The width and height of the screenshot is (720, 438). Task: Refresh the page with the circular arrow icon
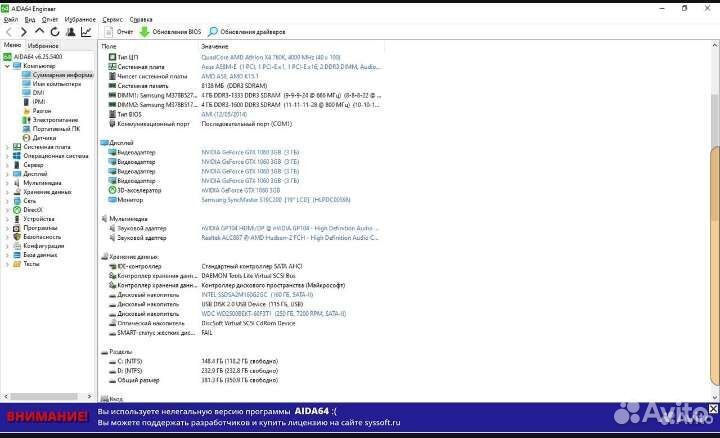click(55, 32)
